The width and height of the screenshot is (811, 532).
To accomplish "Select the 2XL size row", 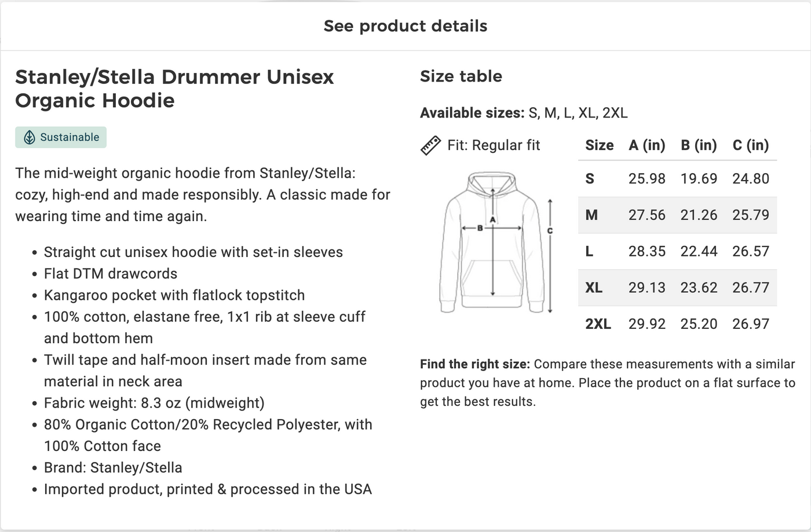I will tap(677, 324).
